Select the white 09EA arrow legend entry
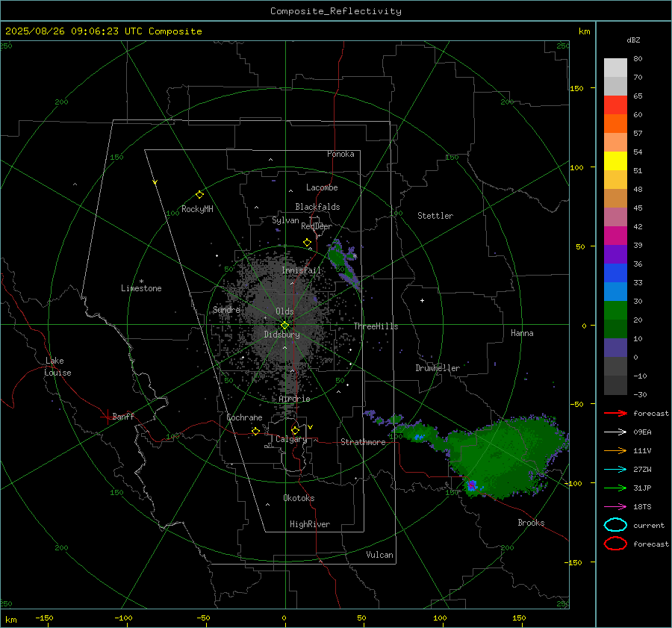 pos(615,432)
